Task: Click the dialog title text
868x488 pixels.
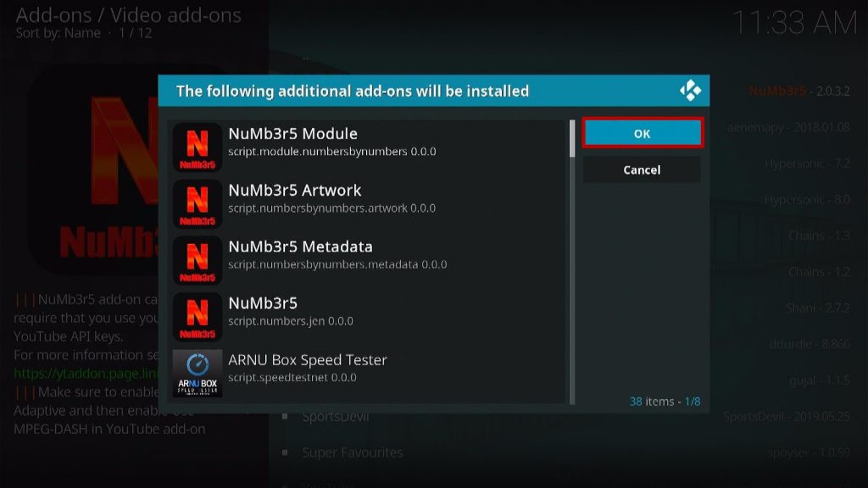Action: coord(352,91)
